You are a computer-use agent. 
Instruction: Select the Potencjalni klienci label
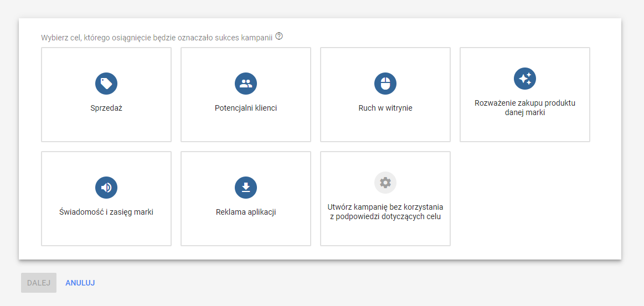tap(246, 108)
